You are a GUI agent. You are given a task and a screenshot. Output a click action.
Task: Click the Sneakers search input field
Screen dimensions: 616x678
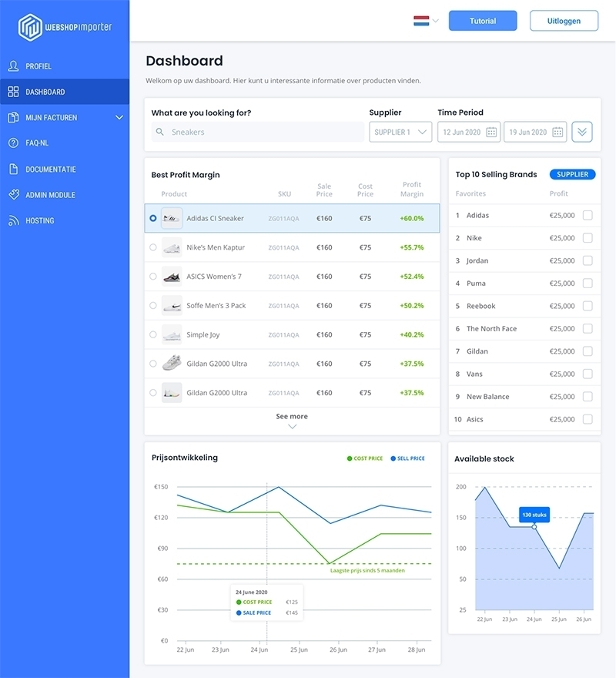click(258, 132)
